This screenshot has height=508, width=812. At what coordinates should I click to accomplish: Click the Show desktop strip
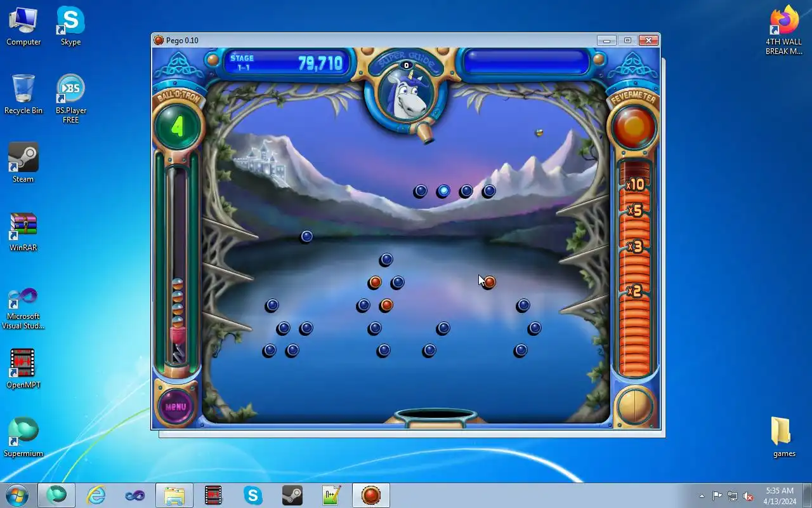point(808,495)
